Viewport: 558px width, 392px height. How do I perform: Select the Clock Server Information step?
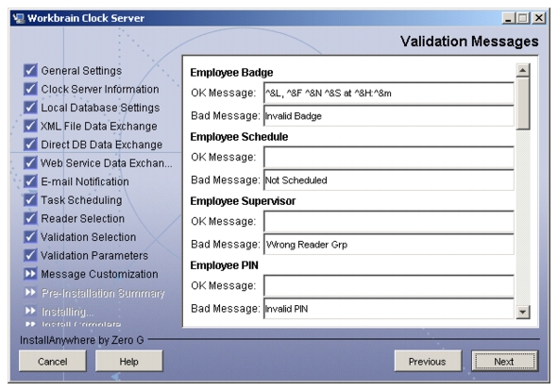click(x=100, y=89)
